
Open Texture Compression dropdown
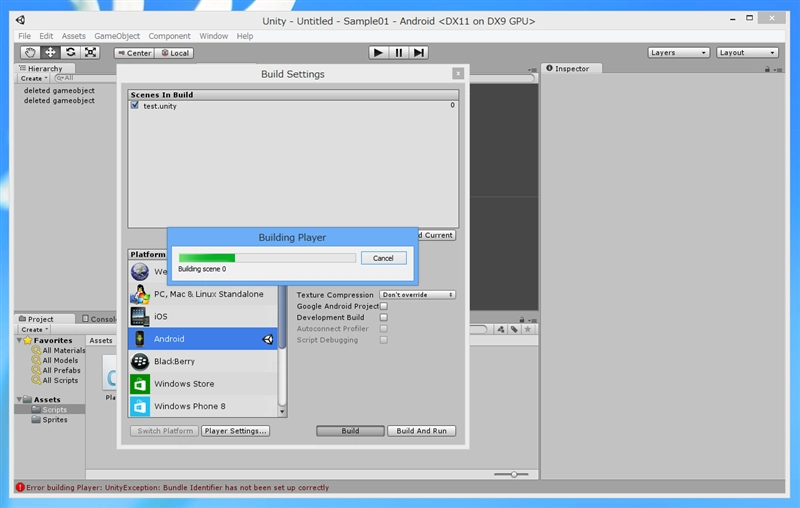(417, 295)
